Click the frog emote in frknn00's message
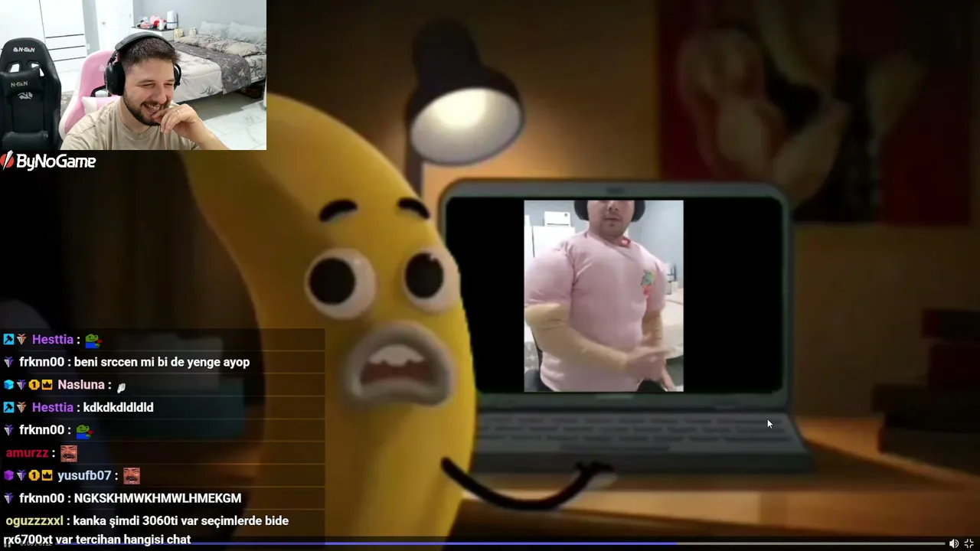 tap(84, 430)
